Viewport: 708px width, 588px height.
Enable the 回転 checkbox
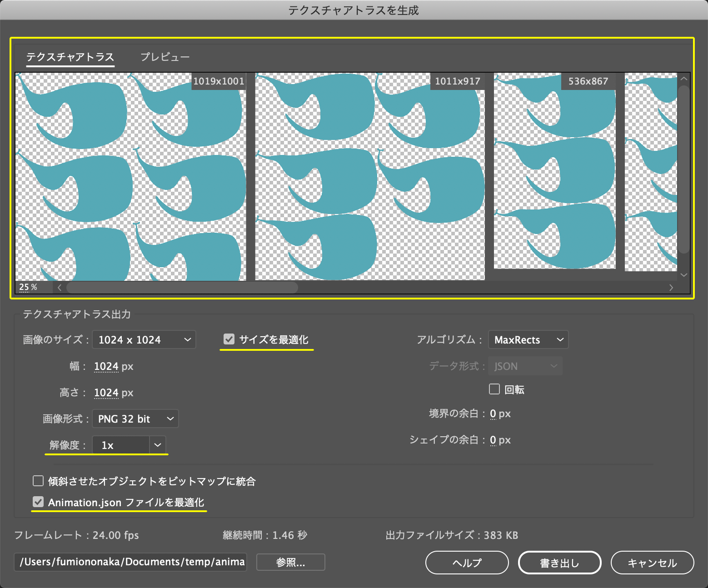[x=494, y=389]
